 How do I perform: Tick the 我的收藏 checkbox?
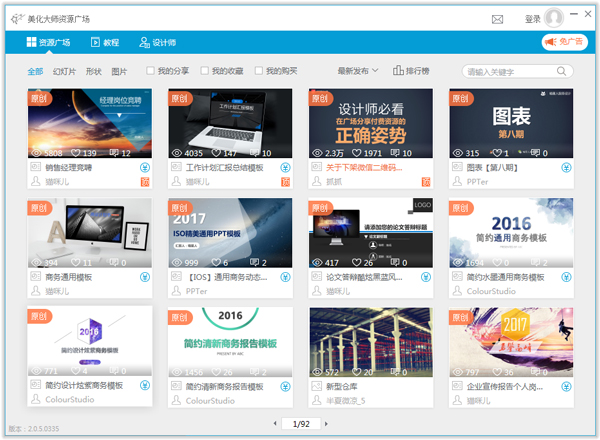[x=205, y=71]
